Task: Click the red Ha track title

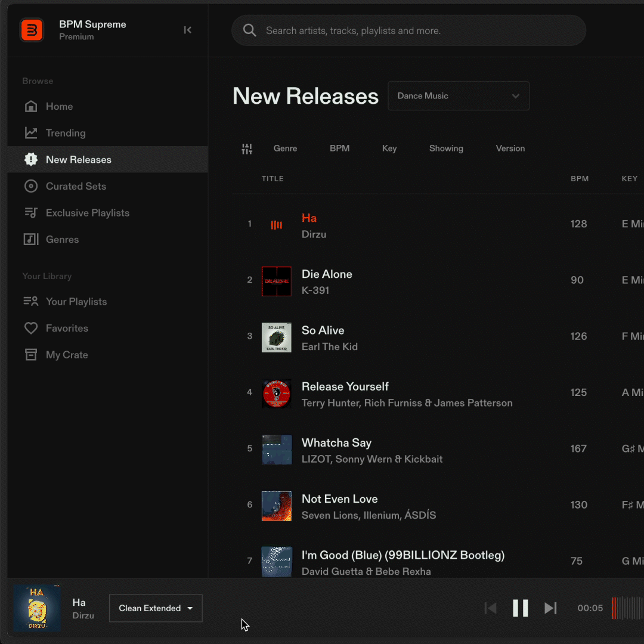Action: tap(309, 218)
